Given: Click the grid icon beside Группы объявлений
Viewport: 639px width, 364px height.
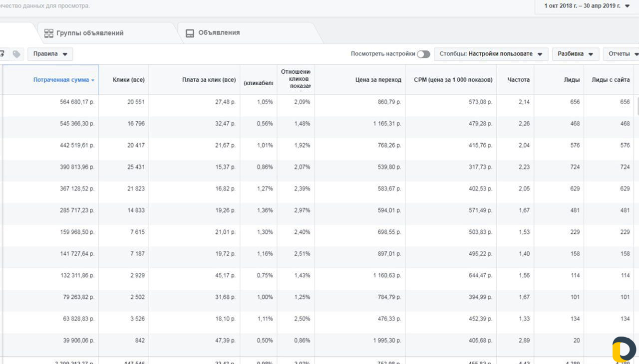Looking at the screenshot, I should point(48,33).
